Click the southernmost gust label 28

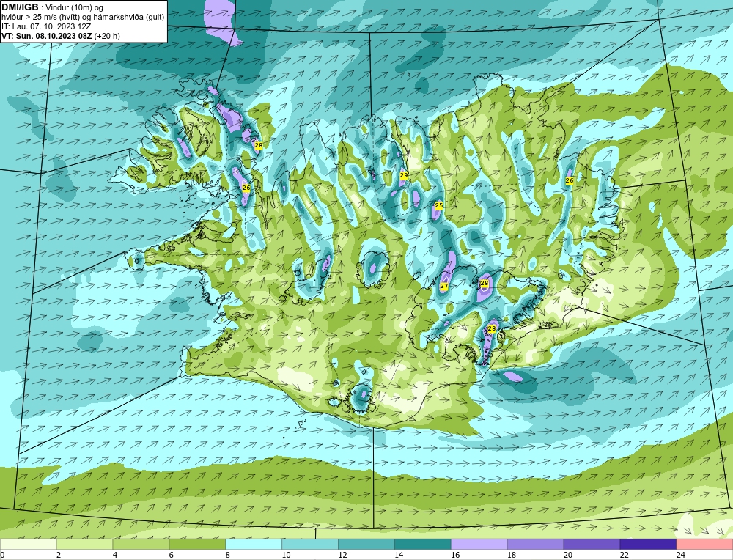491,328
